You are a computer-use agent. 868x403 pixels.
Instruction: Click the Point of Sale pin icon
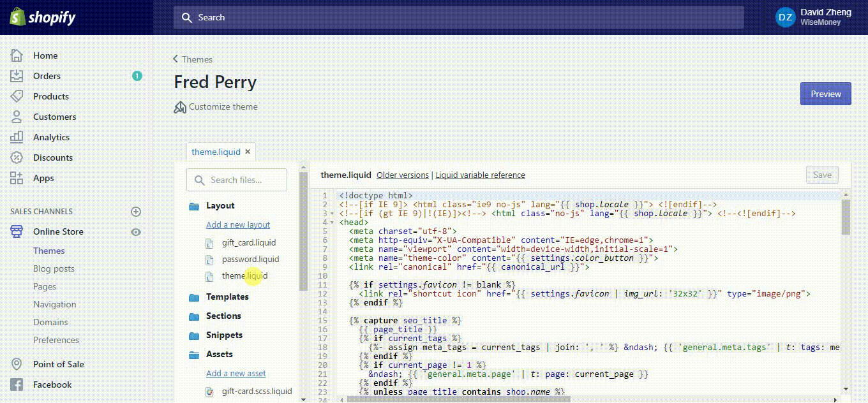point(17,364)
